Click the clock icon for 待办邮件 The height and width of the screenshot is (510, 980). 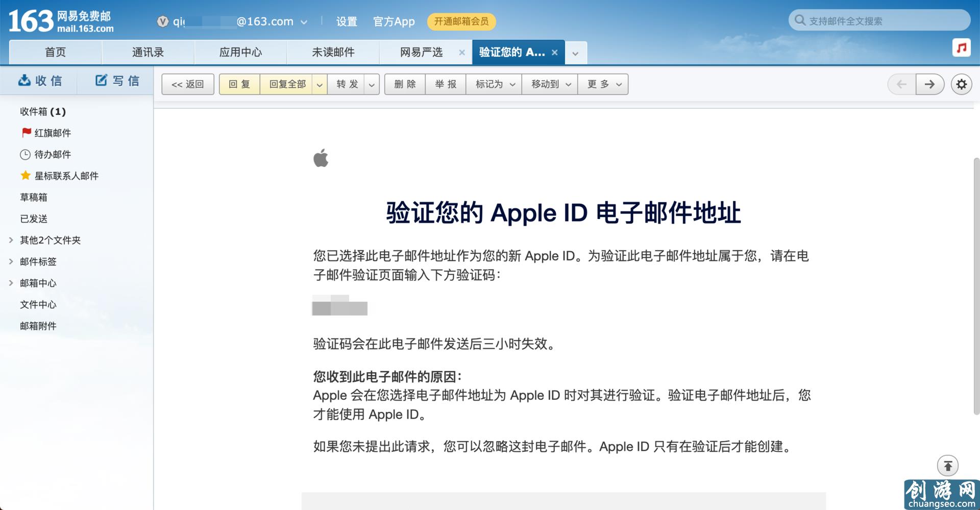[x=25, y=155]
